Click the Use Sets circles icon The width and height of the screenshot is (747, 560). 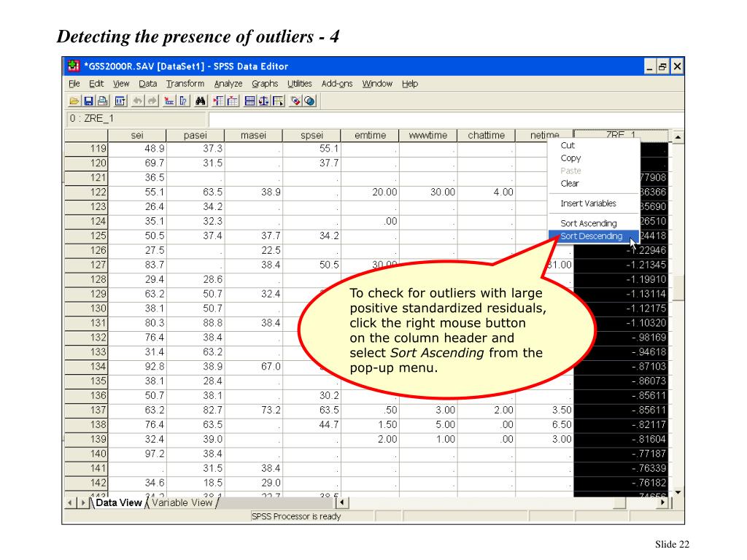[x=309, y=101]
